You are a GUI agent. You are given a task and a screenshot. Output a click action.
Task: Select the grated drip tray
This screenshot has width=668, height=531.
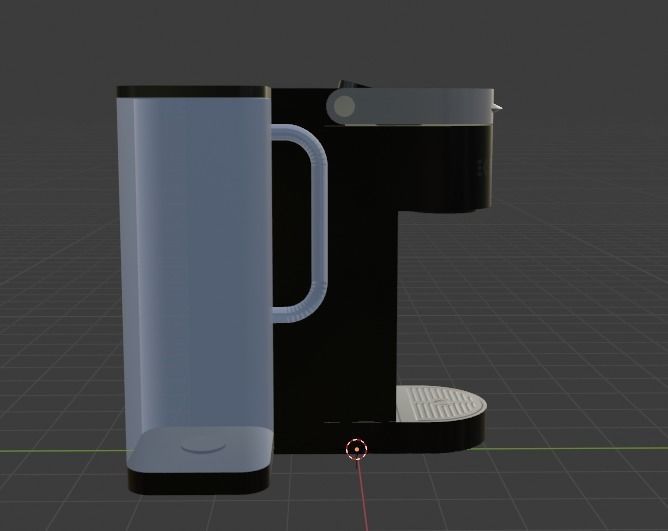coord(441,403)
